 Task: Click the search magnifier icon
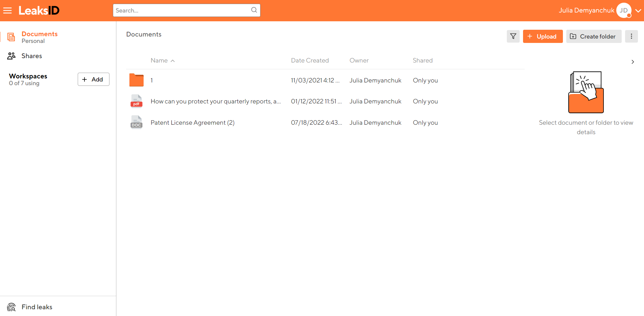254,10
